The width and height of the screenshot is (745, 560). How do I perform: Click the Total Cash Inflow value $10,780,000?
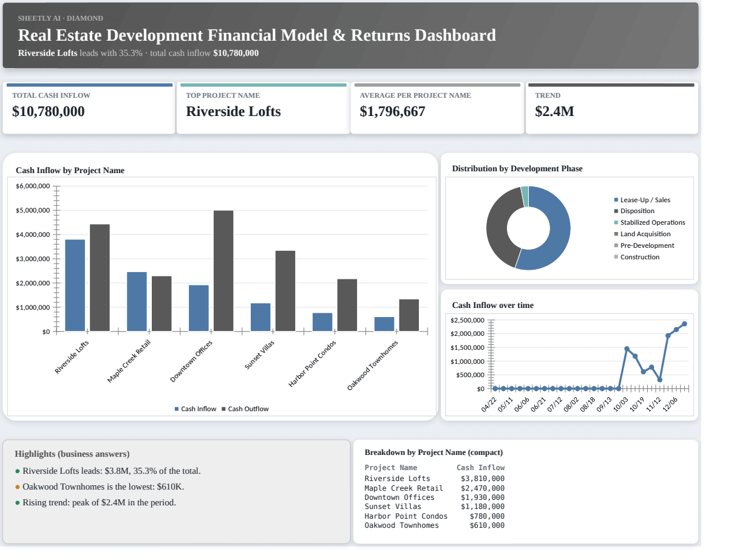coord(49,112)
